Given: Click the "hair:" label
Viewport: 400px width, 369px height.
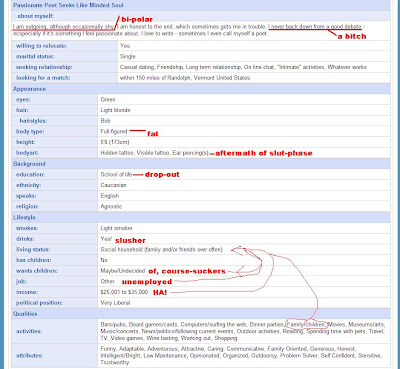Looking at the screenshot, I should (22, 110).
